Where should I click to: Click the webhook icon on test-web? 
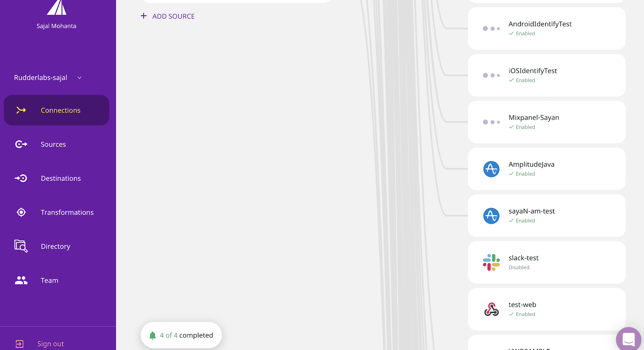(x=491, y=309)
